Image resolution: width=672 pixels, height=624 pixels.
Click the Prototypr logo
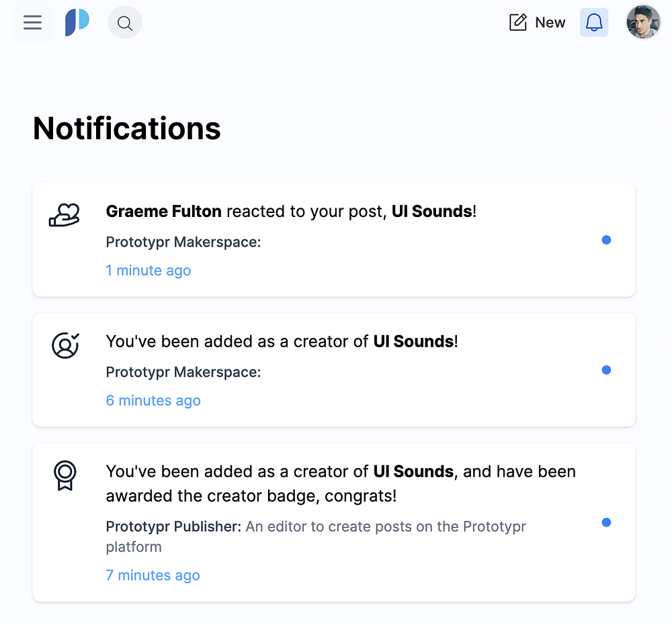77,23
